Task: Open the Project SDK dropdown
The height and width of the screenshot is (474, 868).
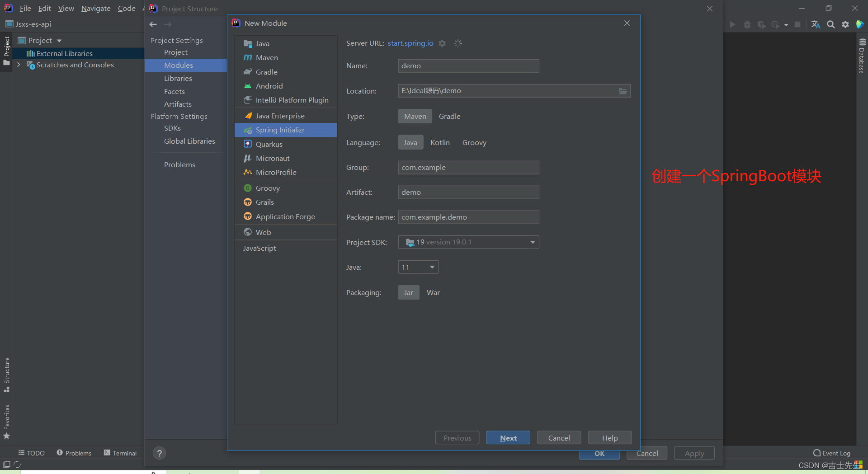Action: click(x=468, y=242)
